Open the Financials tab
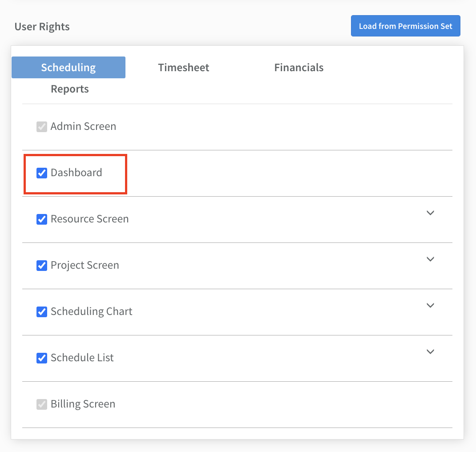 pos(299,67)
